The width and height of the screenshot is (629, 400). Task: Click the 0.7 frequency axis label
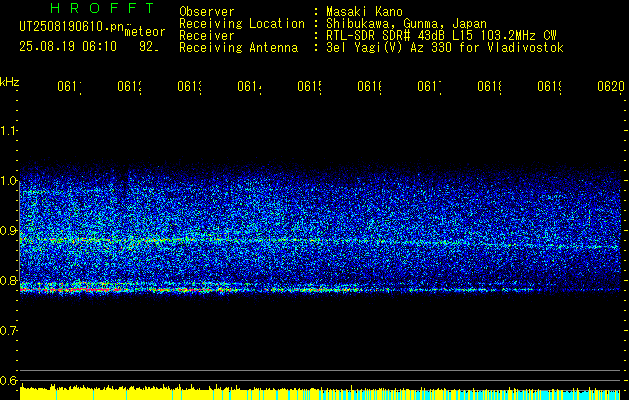[9, 331]
